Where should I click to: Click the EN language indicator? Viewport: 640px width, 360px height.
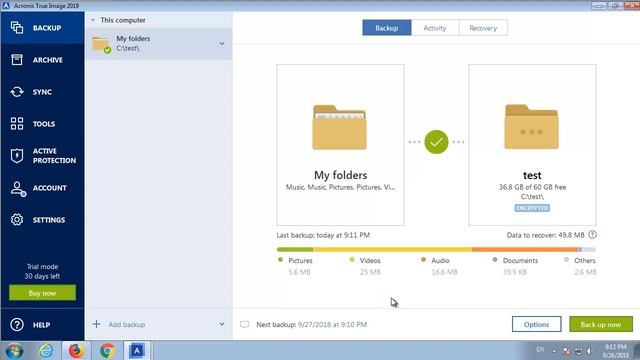coord(540,350)
